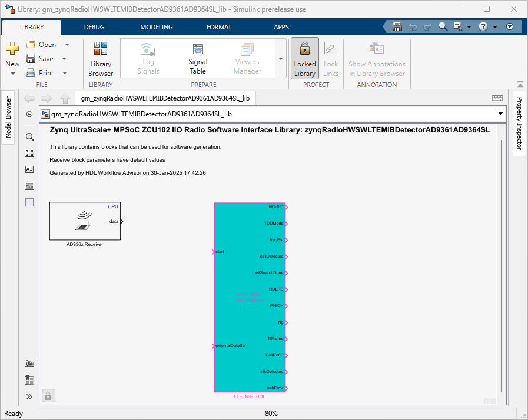Click the New model plus icon

click(x=12, y=48)
